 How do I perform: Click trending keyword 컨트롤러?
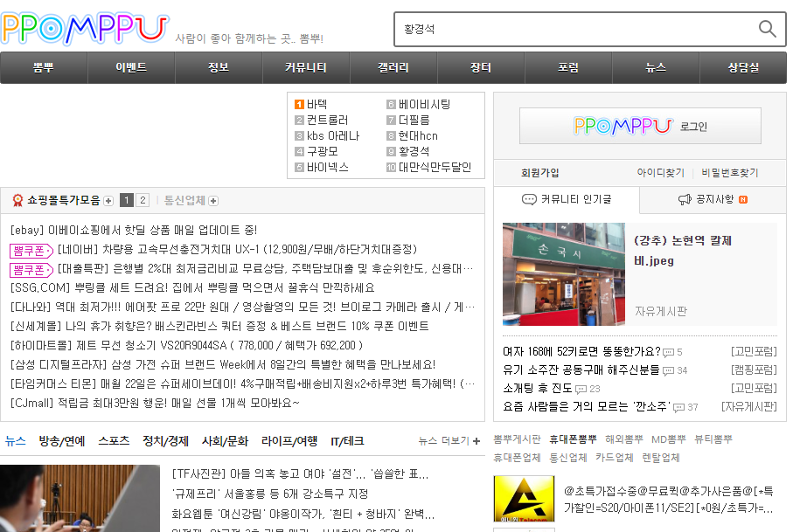pos(327,121)
